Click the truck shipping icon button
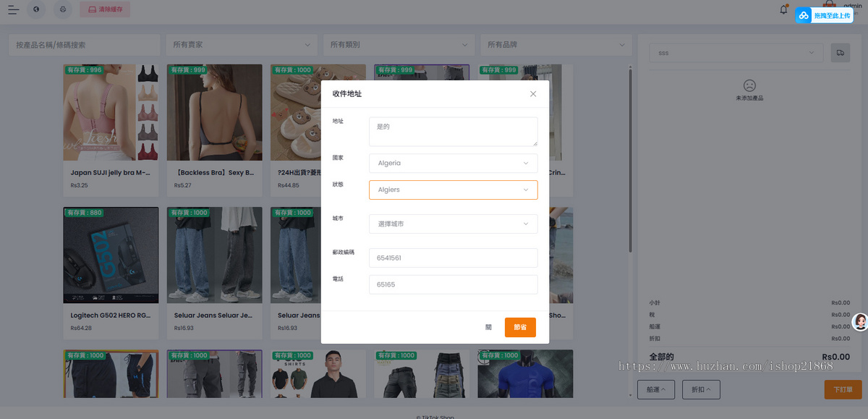 click(841, 53)
